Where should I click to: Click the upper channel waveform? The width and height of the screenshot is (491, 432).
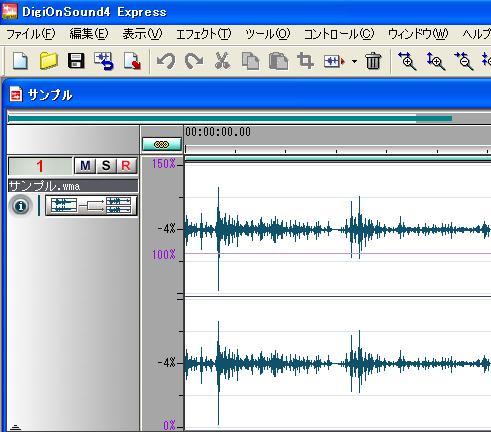(337, 230)
